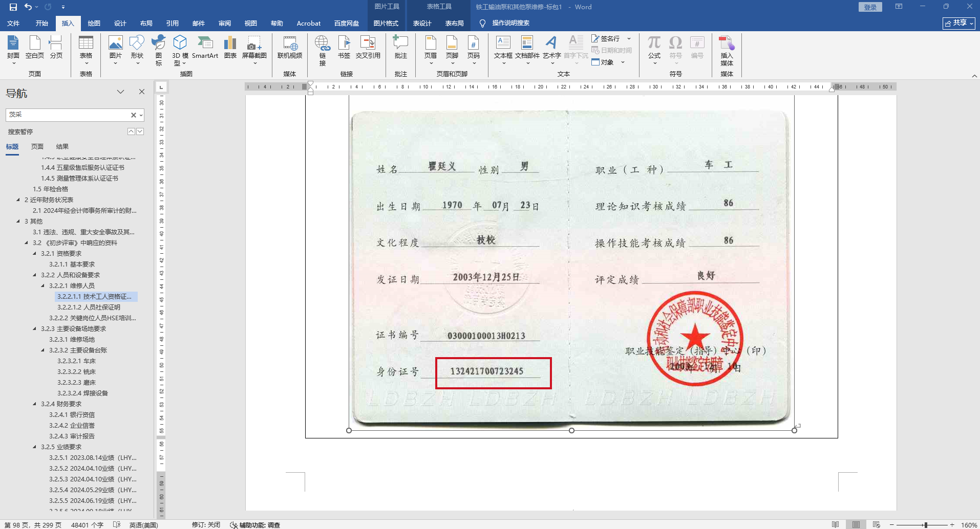980x529 pixels.
Task: Open the Page Number (页码) dropdown
Action: click(474, 50)
